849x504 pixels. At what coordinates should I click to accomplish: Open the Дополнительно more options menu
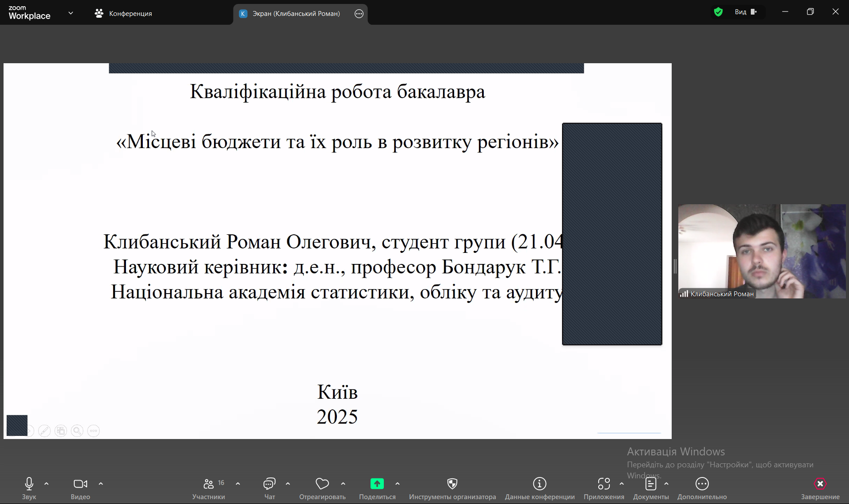[702, 484]
